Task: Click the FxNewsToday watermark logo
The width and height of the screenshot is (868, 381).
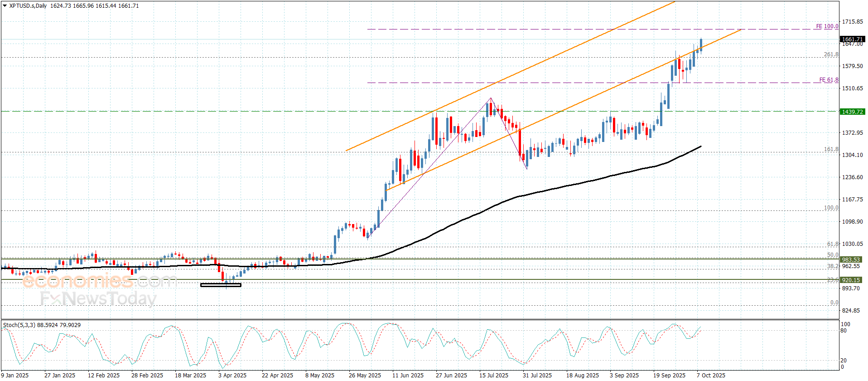Action: [x=98, y=298]
